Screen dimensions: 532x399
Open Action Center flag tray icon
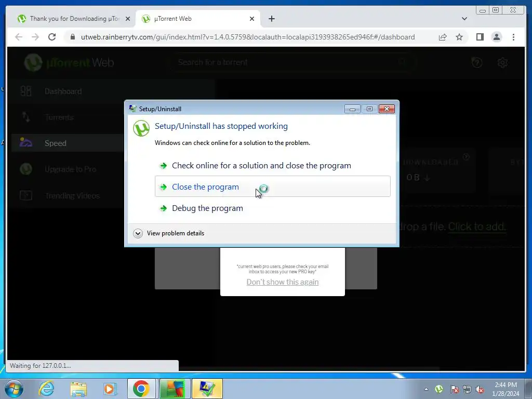(454, 389)
